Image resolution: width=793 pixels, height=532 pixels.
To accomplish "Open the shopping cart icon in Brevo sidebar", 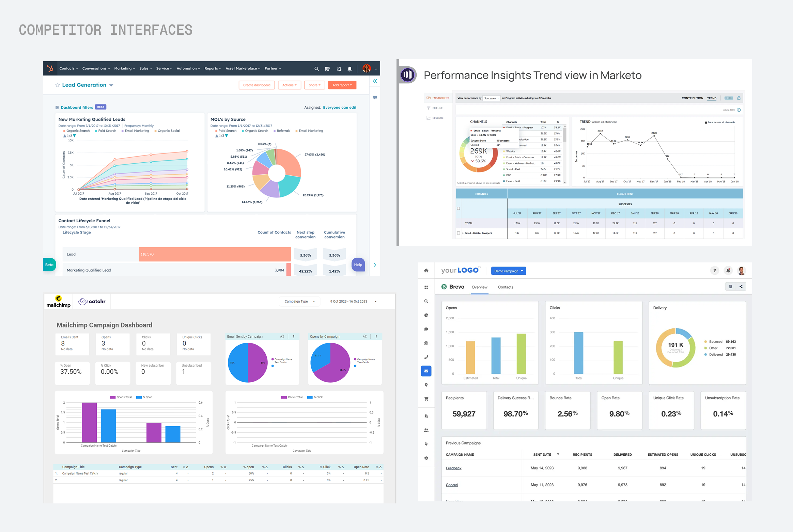I will [426, 399].
